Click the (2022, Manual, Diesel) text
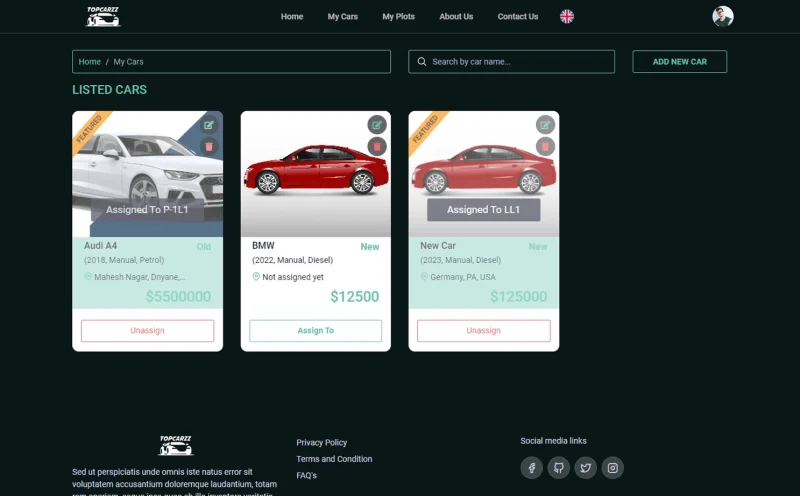Image resolution: width=800 pixels, height=496 pixels. point(292,260)
